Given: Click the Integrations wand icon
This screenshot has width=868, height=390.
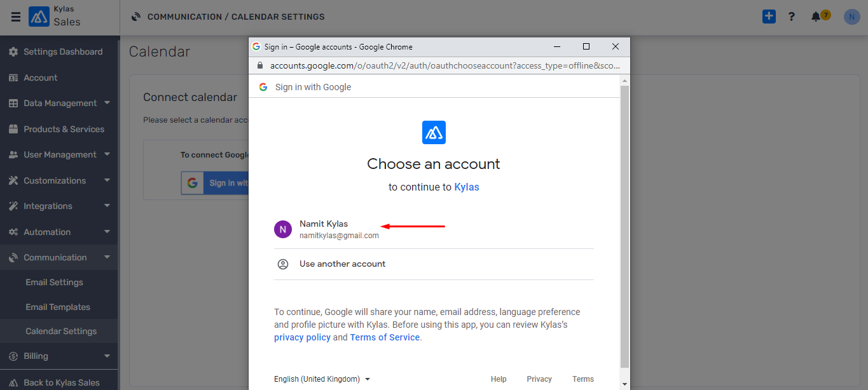Looking at the screenshot, I should pos(13,206).
